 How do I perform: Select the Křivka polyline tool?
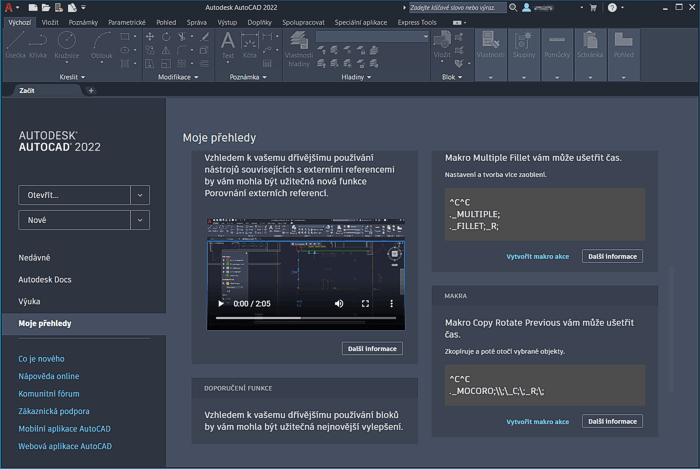pyautogui.click(x=38, y=45)
